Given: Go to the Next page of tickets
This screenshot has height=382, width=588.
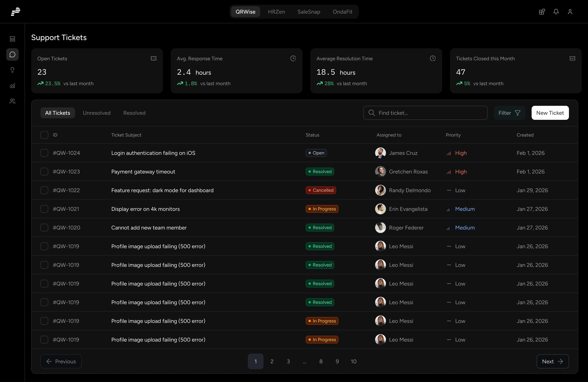Looking at the screenshot, I should point(552,361).
